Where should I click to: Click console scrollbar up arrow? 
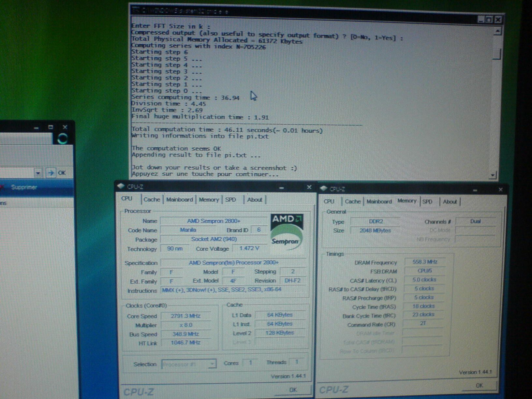coord(497,31)
